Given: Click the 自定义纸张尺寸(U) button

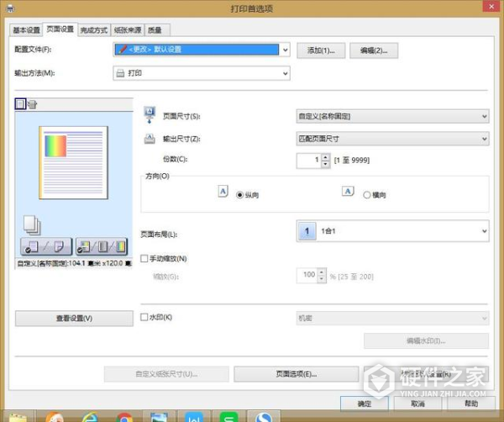Looking at the screenshot, I should tap(166, 374).
